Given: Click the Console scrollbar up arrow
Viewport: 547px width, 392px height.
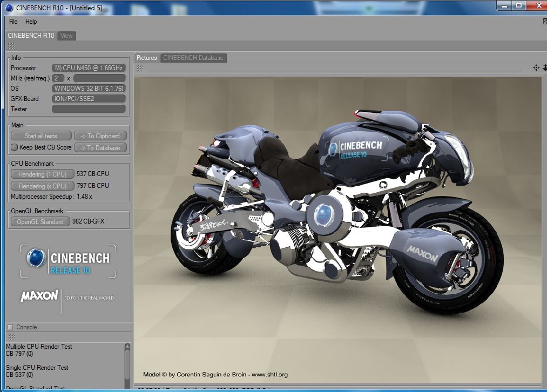Looking at the screenshot, I should click(127, 347).
